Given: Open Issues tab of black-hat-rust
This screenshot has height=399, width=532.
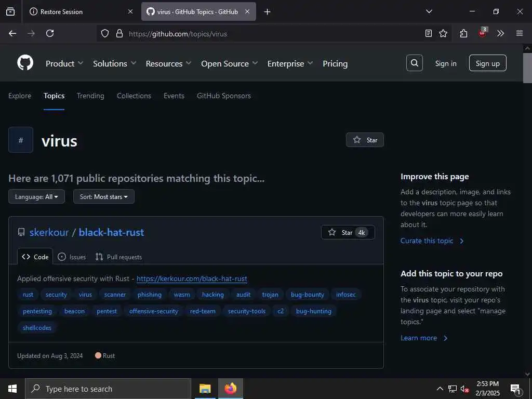Looking at the screenshot, I should point(72,257).
